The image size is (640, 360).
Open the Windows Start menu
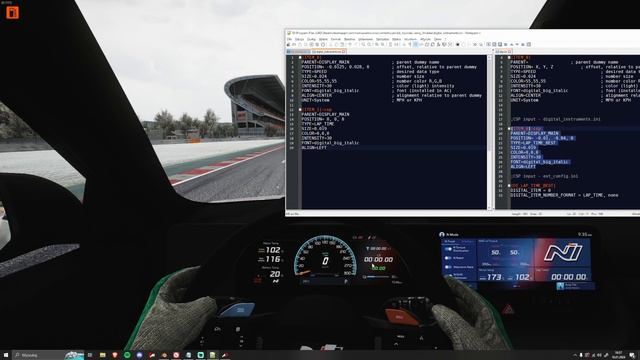pos(6,355)
